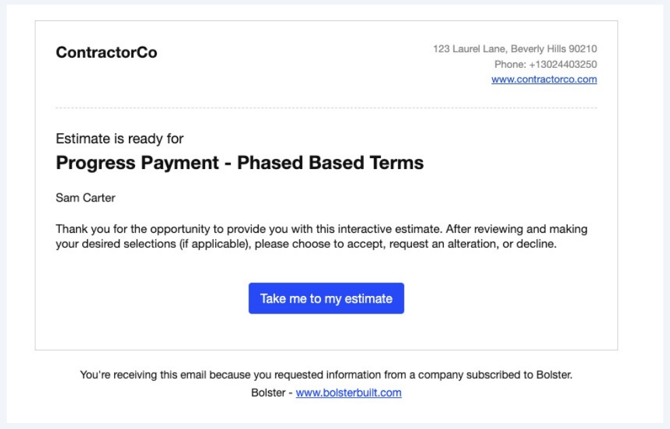Click the Estimate is ready for text
Viewport: 670px width, 429px height.
pos(119,138)
